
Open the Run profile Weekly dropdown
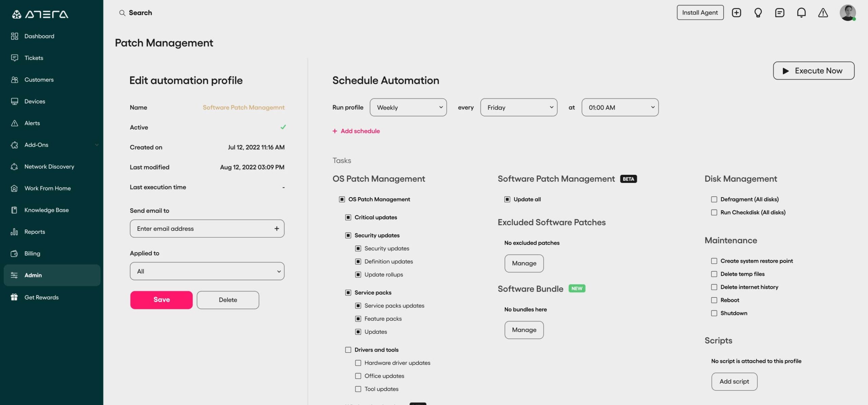click(x=408, y=107)
